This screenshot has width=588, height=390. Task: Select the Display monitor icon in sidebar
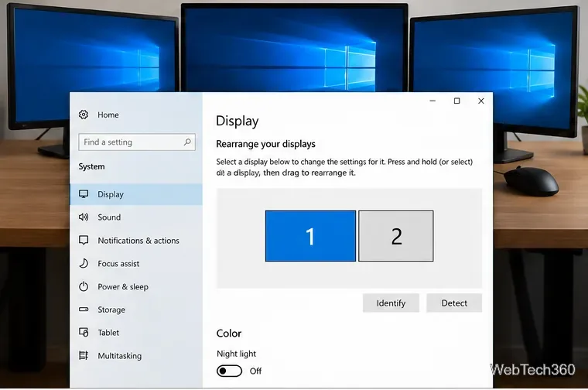pyautogui.click(x=84, y=194)
